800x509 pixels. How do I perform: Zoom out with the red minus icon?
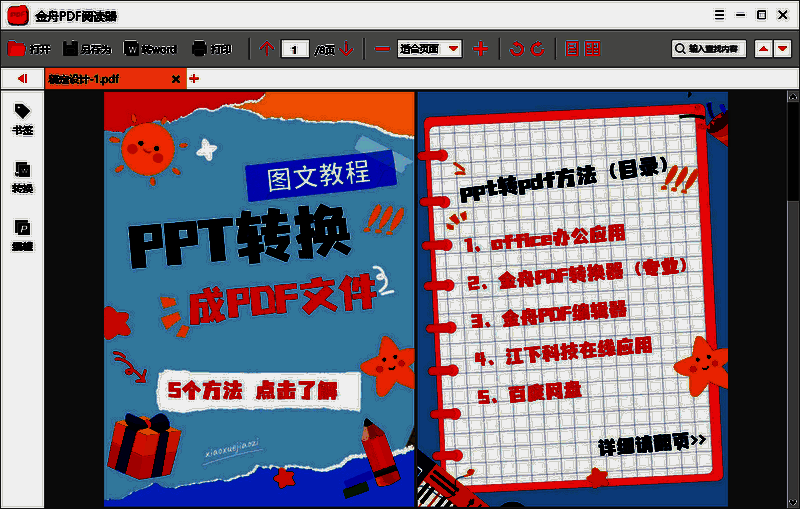[382, 49]
